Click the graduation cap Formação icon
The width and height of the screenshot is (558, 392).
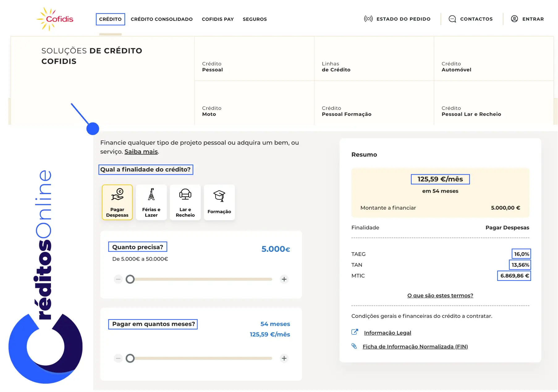coord(219,196)
